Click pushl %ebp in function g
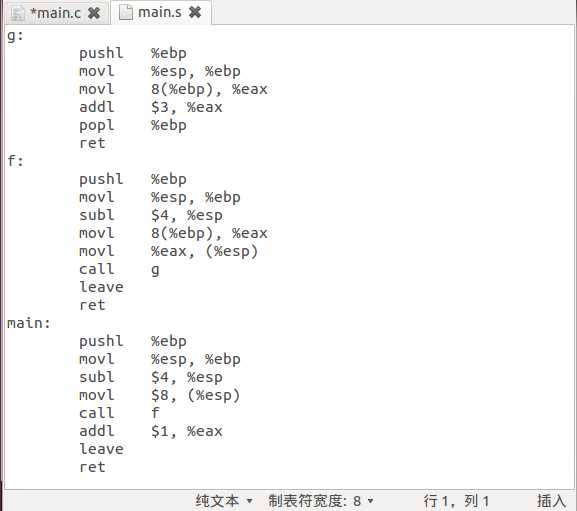This screenshot has width=577, height=511. [133, 53]
